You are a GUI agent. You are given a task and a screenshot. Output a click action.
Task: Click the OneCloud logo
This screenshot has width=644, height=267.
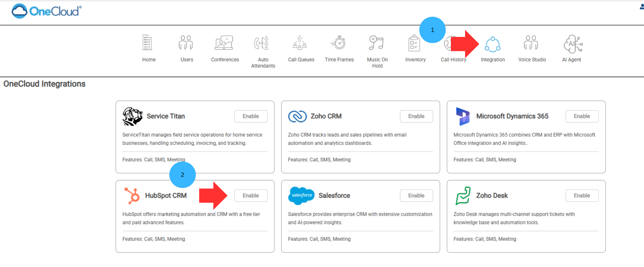point(47,11)
